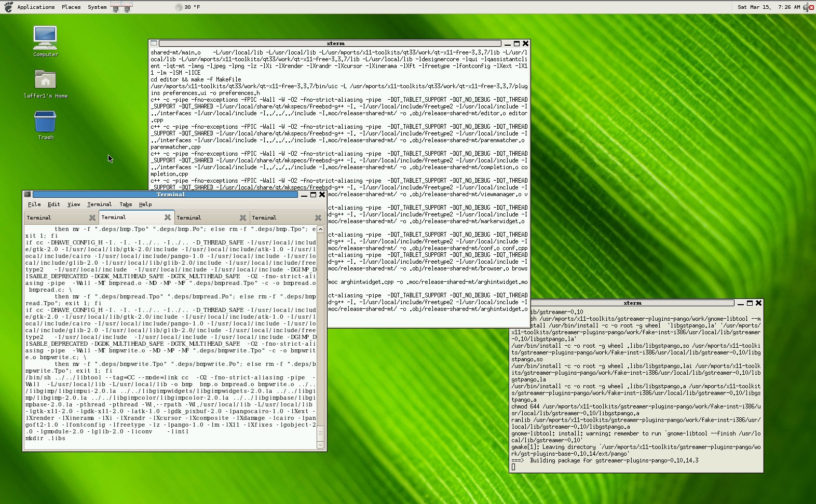This screenshot has width=816, height=504.
Task: Click the Terminal window menu icon in titlebar
Action: [x=28, y=195]
